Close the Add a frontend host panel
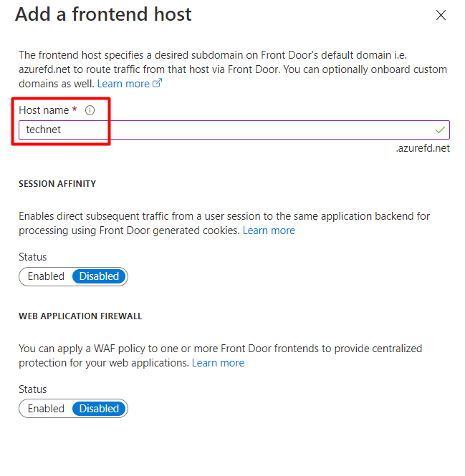465x476 pixels. [441, 15]
